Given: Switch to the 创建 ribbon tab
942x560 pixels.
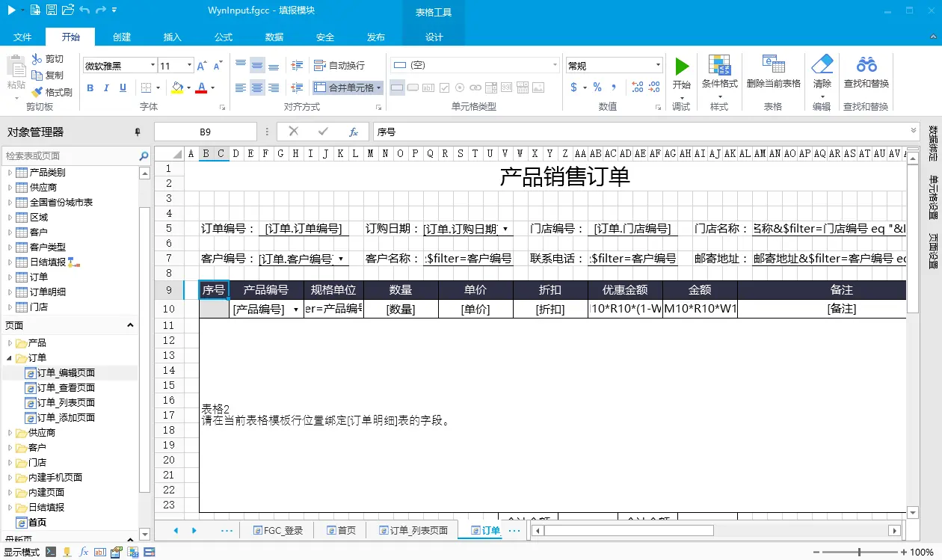Looking at the screenshot, I should [x=122, y=37].
